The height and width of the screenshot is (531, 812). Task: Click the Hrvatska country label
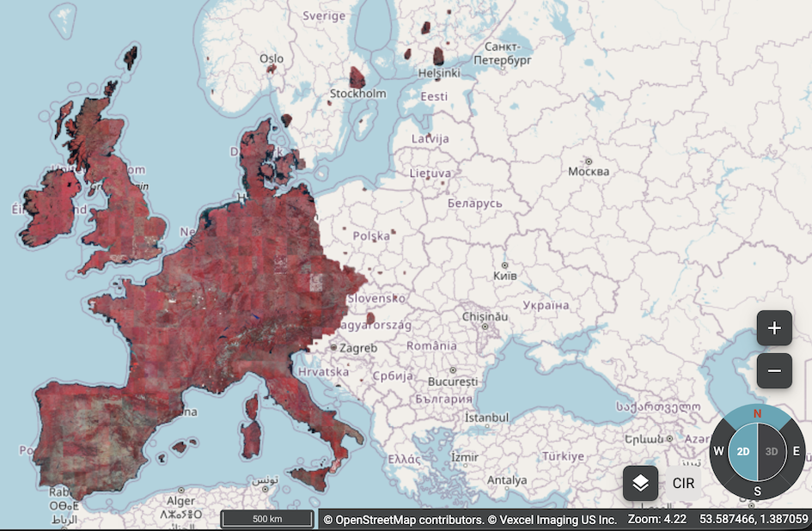[324, 372]
